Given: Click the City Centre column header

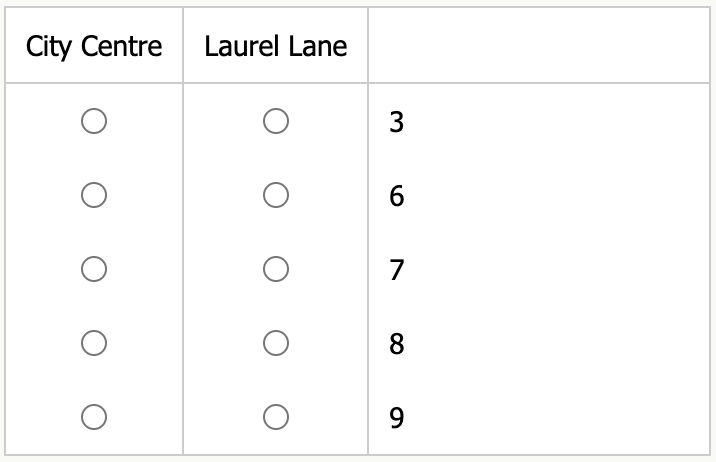Looking at the screenshot, I should point(94,46).
